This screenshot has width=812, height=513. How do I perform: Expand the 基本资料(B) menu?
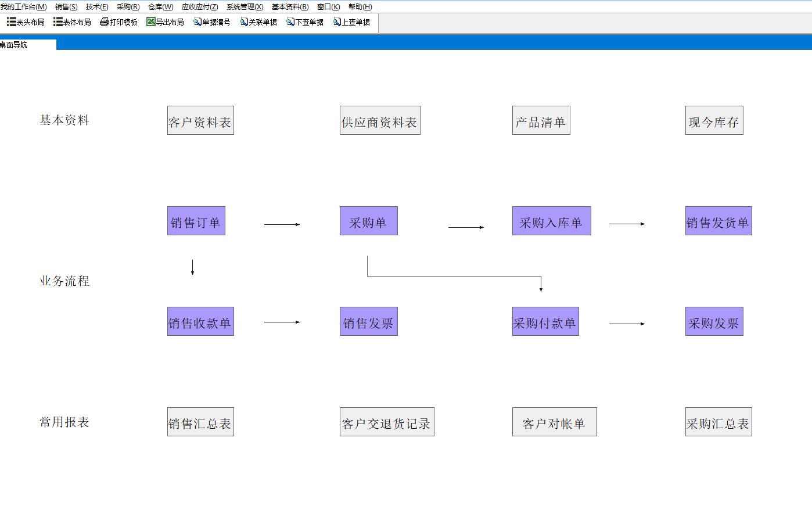[290, 7]
